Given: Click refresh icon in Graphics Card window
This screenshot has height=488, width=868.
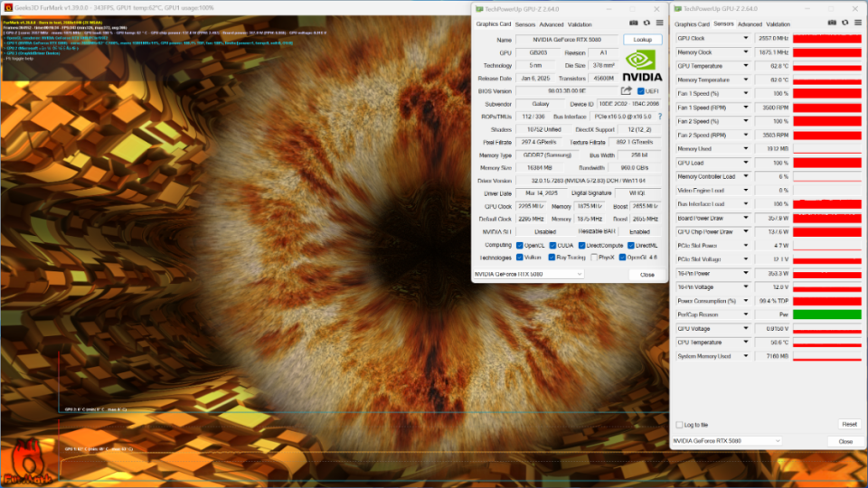Looking at the screenshot, I should 646,23.
